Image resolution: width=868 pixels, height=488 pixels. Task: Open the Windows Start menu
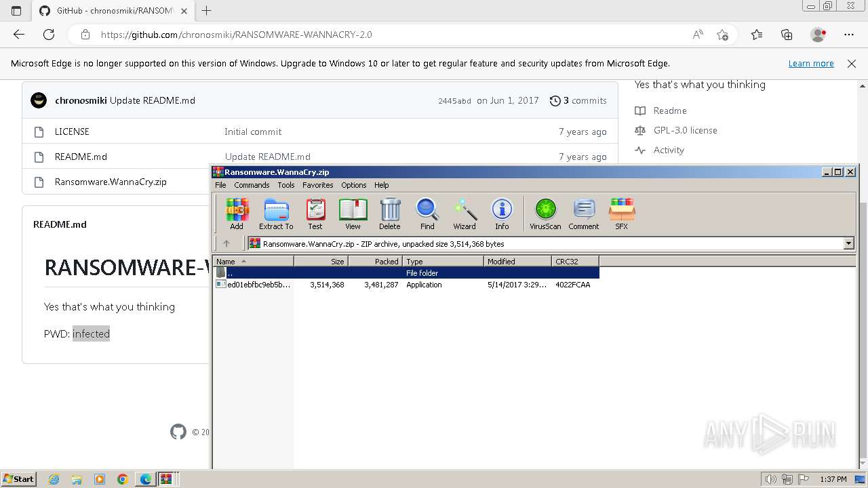pos(18,479)
